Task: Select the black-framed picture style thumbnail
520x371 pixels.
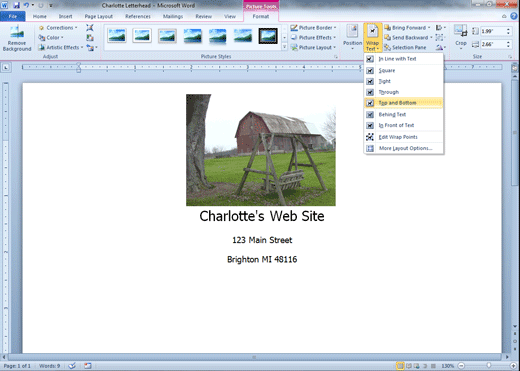Action: pos(268,36)
